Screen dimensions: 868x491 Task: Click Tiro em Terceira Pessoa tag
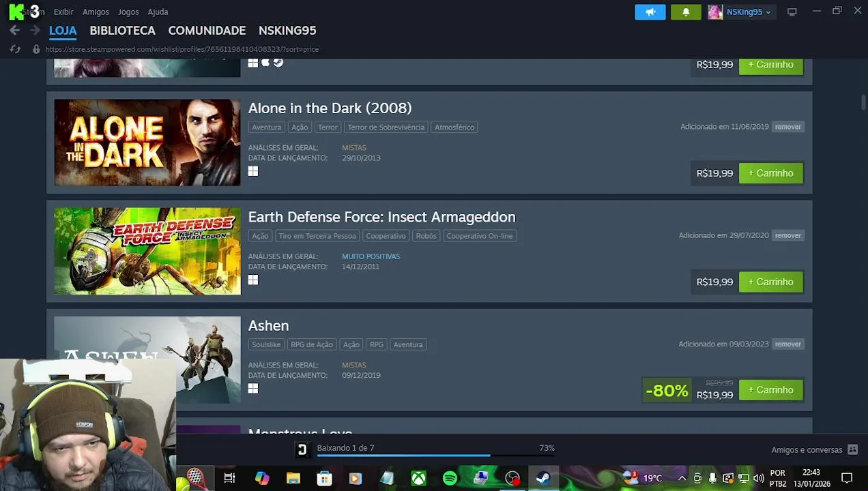(x=317, y=236)
